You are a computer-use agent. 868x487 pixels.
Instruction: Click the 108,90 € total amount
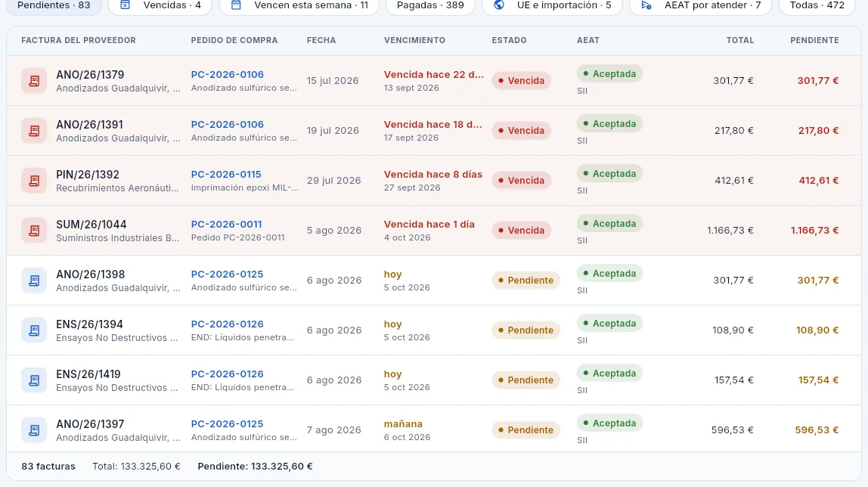coord(733,330)
